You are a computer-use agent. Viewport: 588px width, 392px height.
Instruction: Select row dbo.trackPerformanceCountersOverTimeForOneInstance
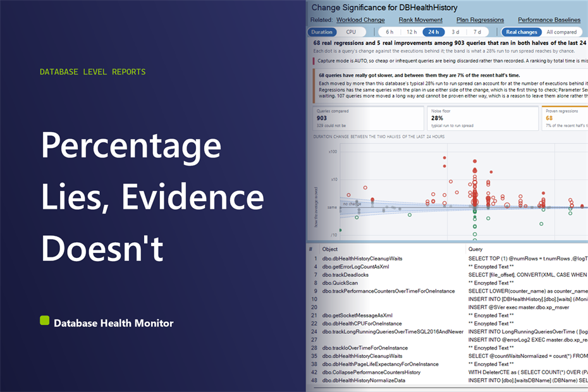point(448,291)
